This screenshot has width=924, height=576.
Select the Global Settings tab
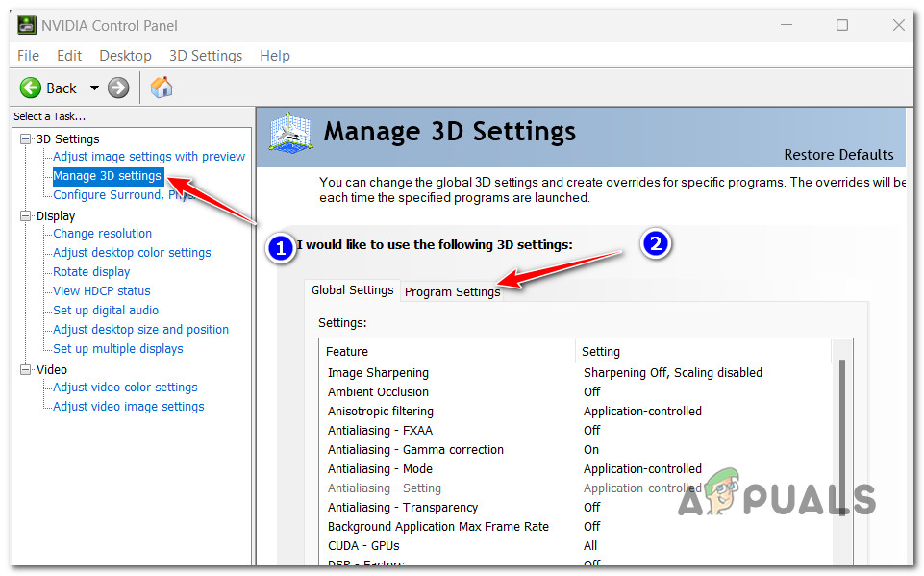pos(352,290)
